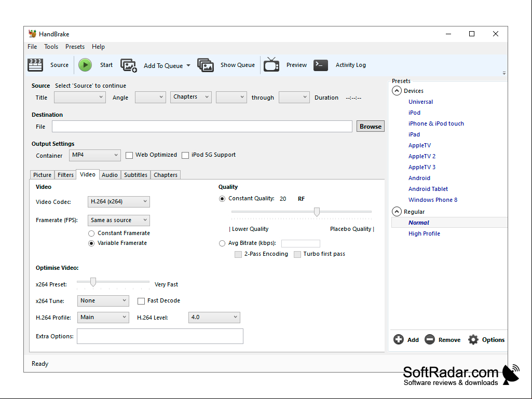Adjust the x264 Preset speed slider
The width and height of the screenshot is (532, 399).
tap(93, 282)
